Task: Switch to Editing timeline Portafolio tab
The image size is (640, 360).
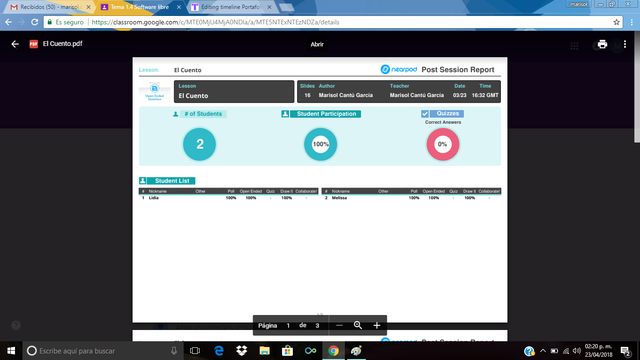Action: tap(231, 7)
